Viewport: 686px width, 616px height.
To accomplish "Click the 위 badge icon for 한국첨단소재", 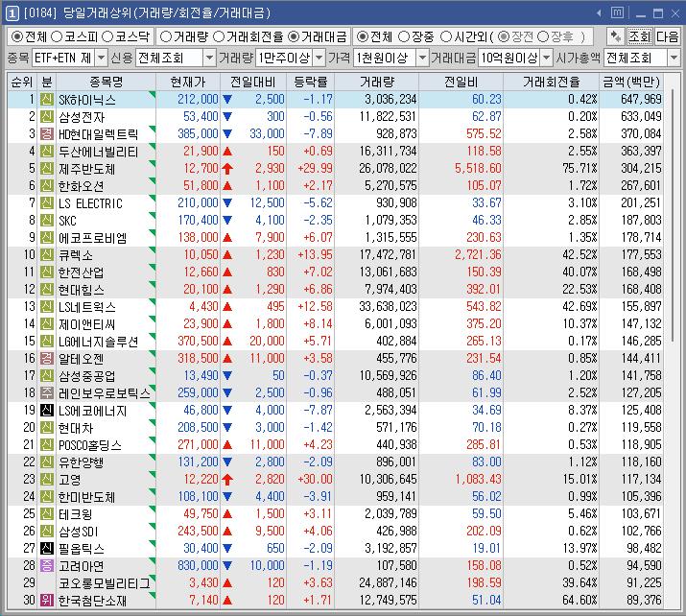I will pos(47,601).
